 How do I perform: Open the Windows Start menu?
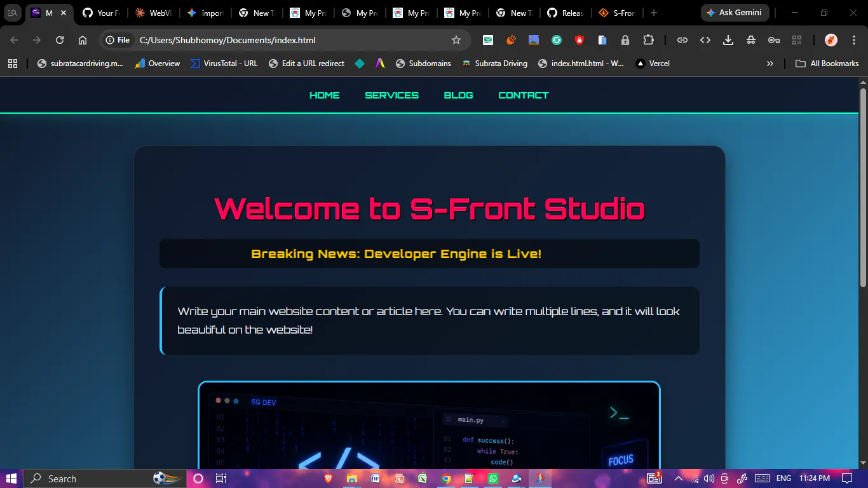click(11, 478)
